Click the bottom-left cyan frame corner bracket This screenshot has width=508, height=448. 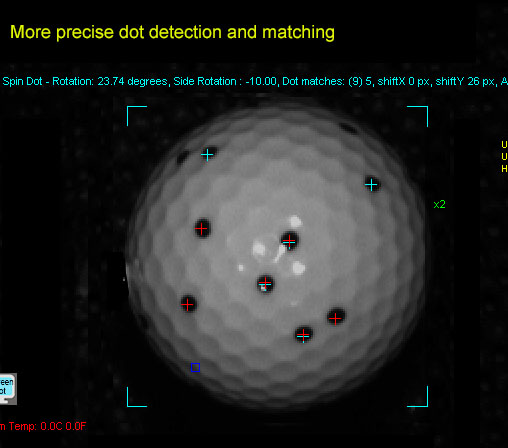point(137,397)
